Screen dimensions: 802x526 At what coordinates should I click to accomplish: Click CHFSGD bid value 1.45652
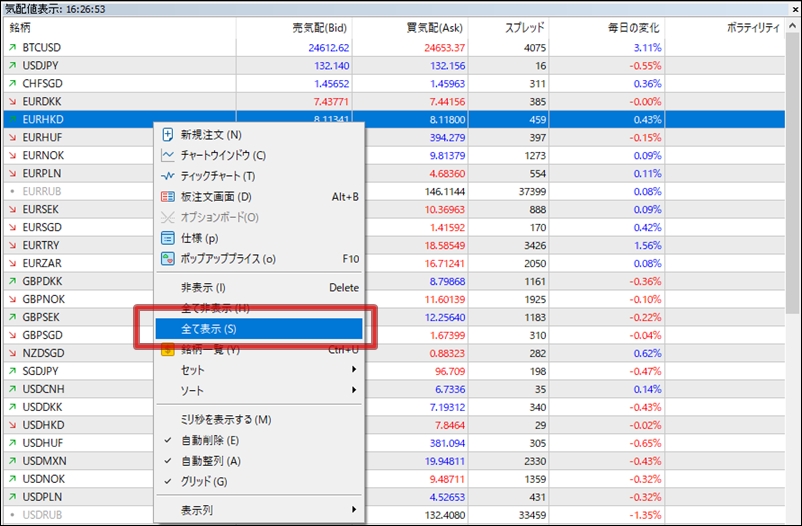click(x=331, y=83)
